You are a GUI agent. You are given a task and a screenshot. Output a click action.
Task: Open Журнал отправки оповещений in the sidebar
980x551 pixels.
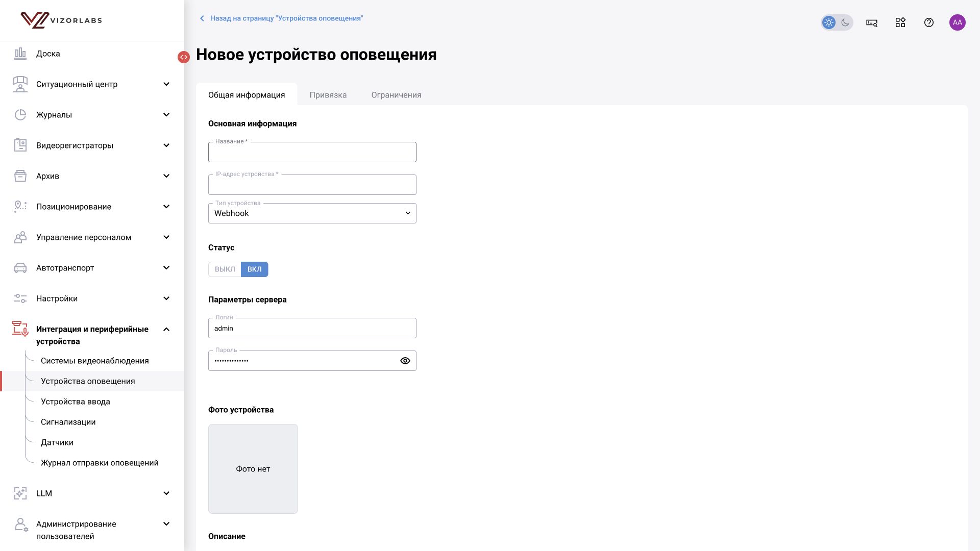[x=100, y=463]
